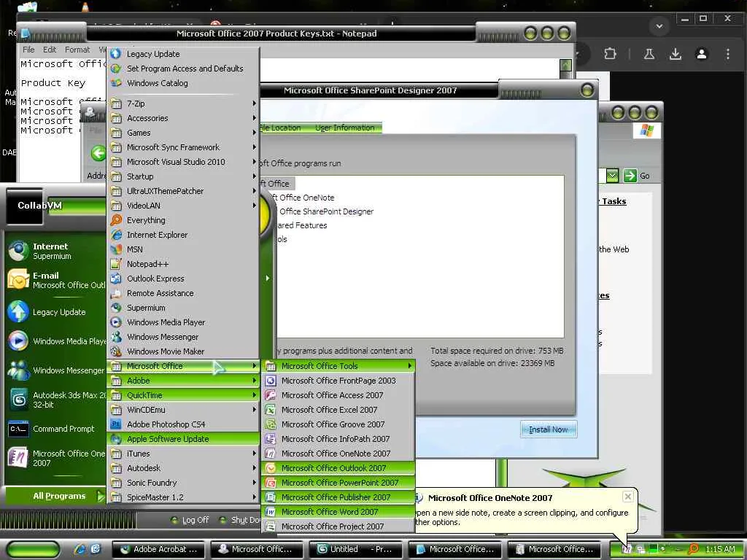The height and width of the screenshot is (560, 747).
Task: Expand the Adobe program folder
Action: [183, 381]
